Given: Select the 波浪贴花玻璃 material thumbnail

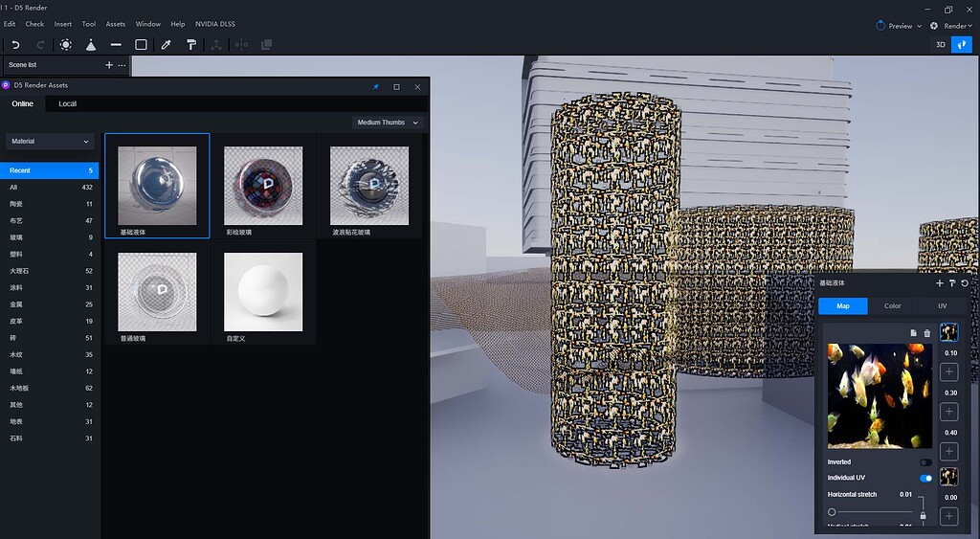Looking at the screenshot, I should tap(369, 186).
